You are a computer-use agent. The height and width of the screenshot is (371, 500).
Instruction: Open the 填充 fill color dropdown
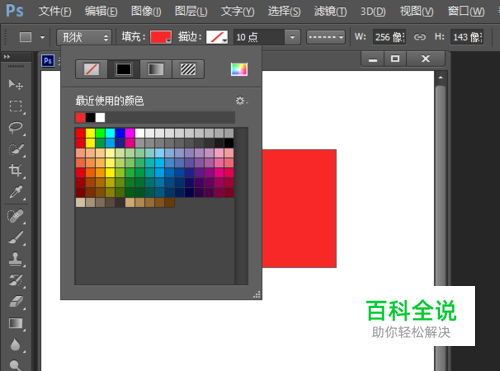click(161, 37)
